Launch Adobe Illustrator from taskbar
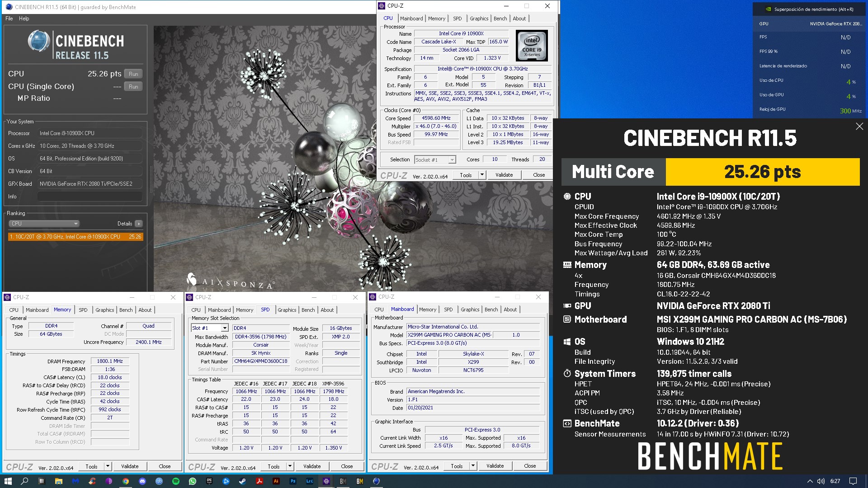Screen dimensions: 868x488 pyautogui.click(x=276, y=481)
